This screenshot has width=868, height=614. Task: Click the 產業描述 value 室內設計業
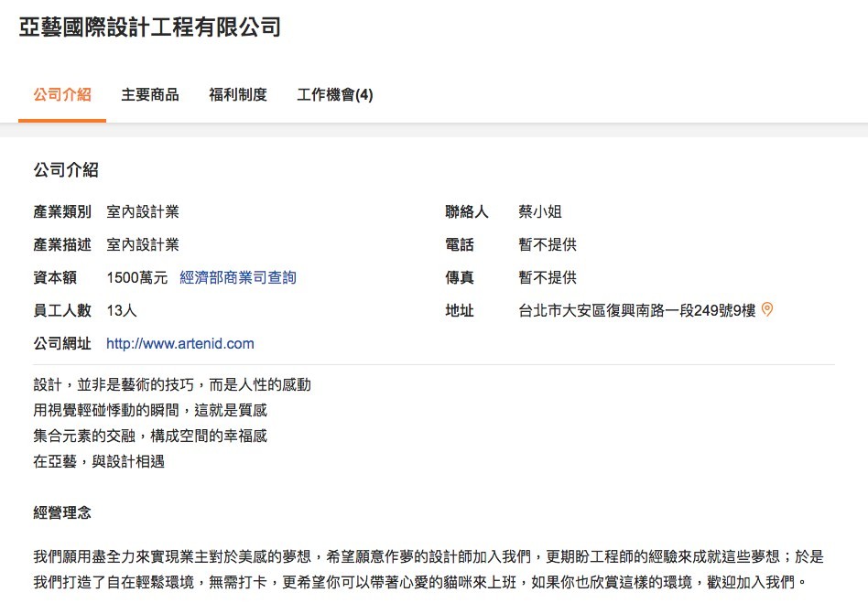pyautogui.click(x=143, y=244)
